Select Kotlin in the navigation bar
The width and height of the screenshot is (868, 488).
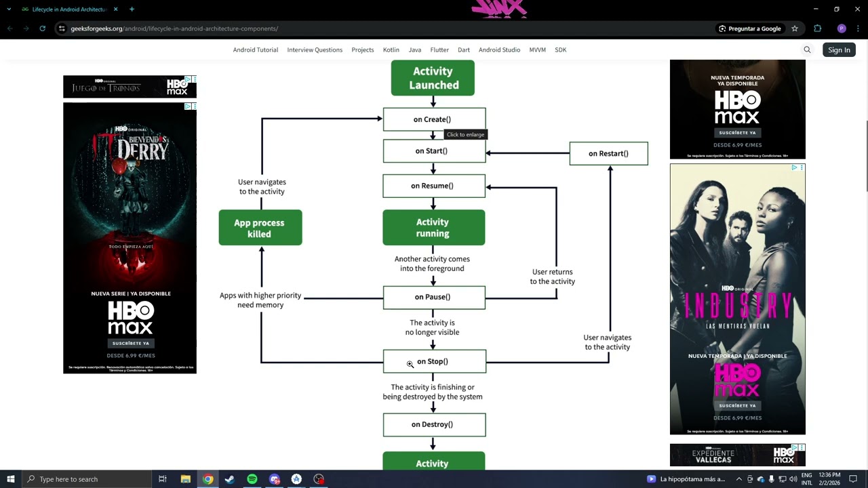(391, 49)
